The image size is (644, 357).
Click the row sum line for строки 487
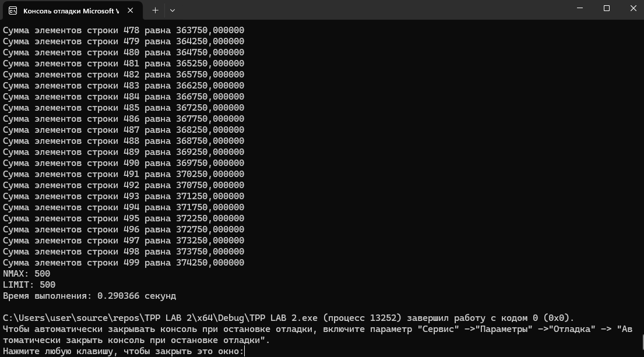(124, 130)
